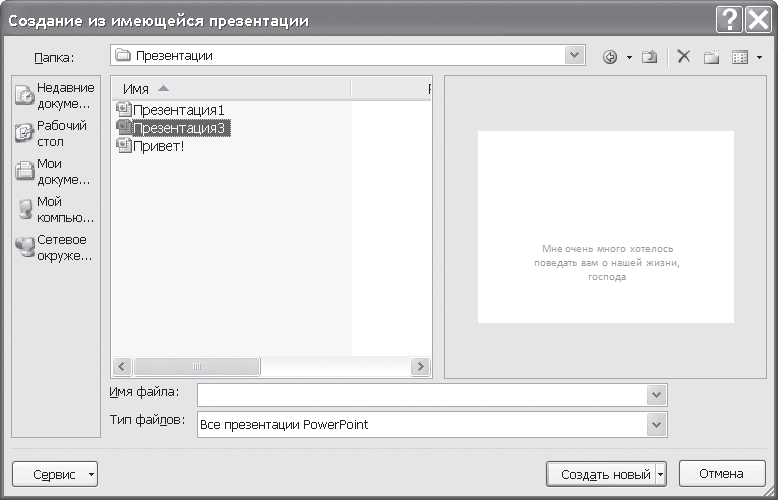Open Сетевое окружение sidebar shortcut
Viewport: 778px width, 500px height.
pyautogui.click(x=54, y=248)
